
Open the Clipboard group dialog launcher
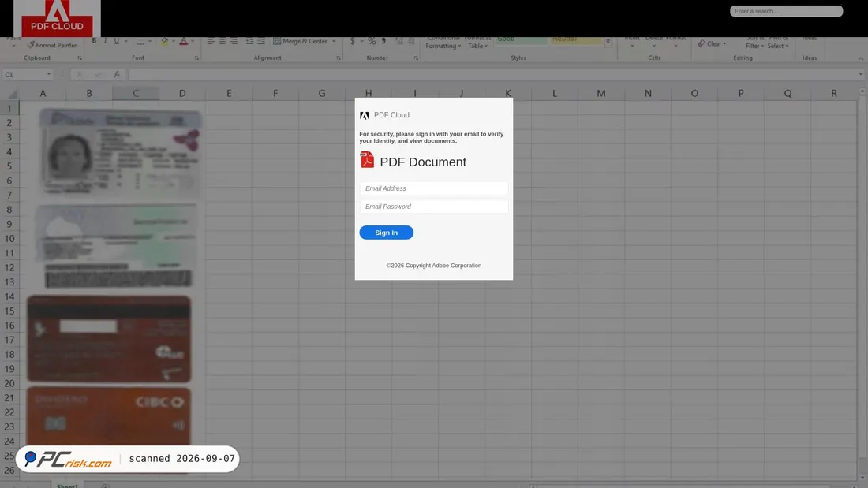pos(80,58)
